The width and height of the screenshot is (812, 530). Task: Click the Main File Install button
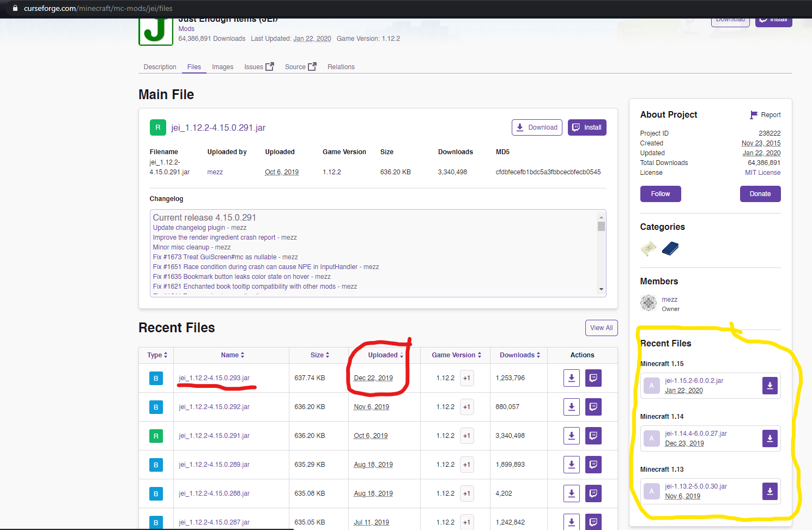(587, 127)
